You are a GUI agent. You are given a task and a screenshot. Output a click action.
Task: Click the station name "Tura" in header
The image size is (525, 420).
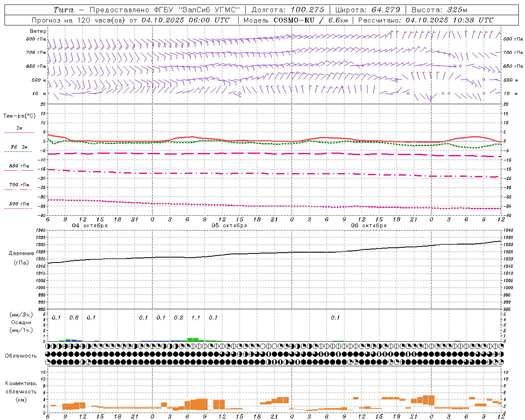pos(64,10)
